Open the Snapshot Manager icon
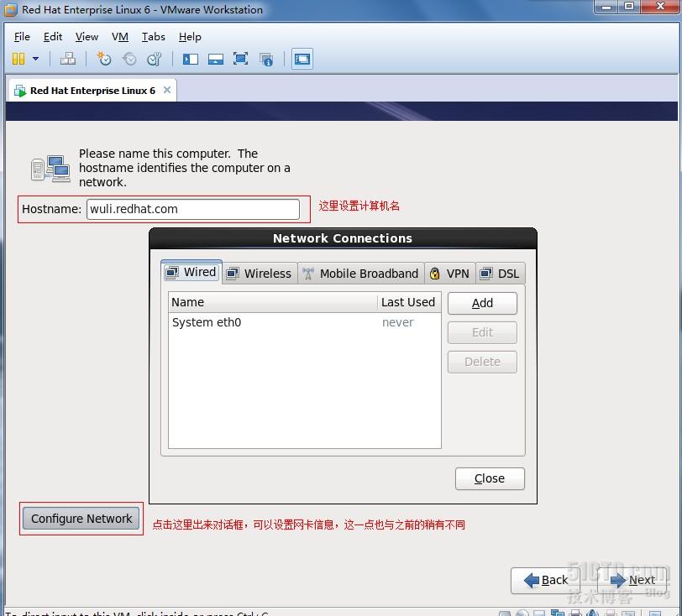 [155, 59]
